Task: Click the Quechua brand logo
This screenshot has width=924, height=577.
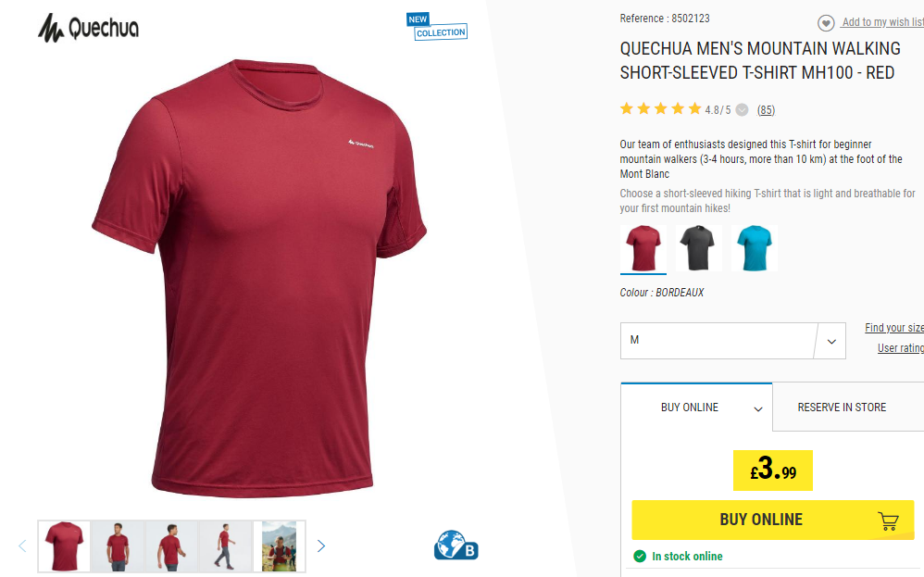Action: [x=88, y=28]
